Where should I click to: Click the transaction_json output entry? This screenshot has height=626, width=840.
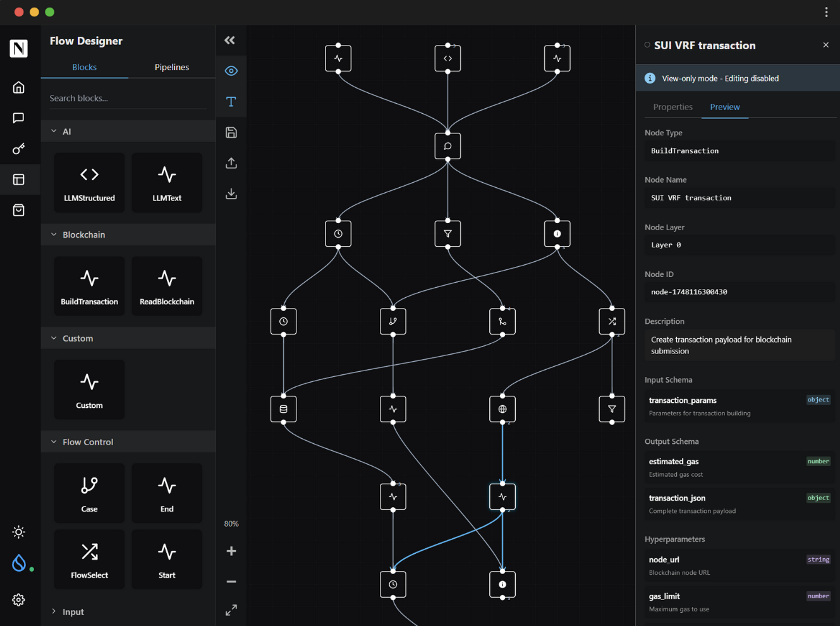[740, 504]
